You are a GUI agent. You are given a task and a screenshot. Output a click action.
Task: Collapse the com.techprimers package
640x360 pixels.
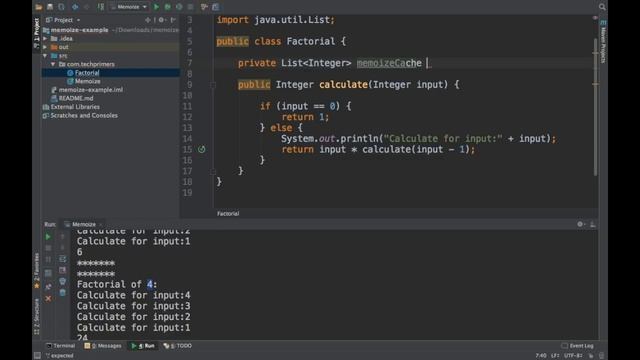(53, 64)
